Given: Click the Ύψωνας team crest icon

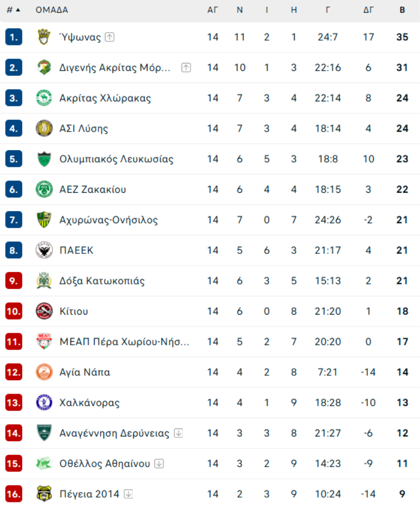Looking at the screenshot, I should click(44, 37).
